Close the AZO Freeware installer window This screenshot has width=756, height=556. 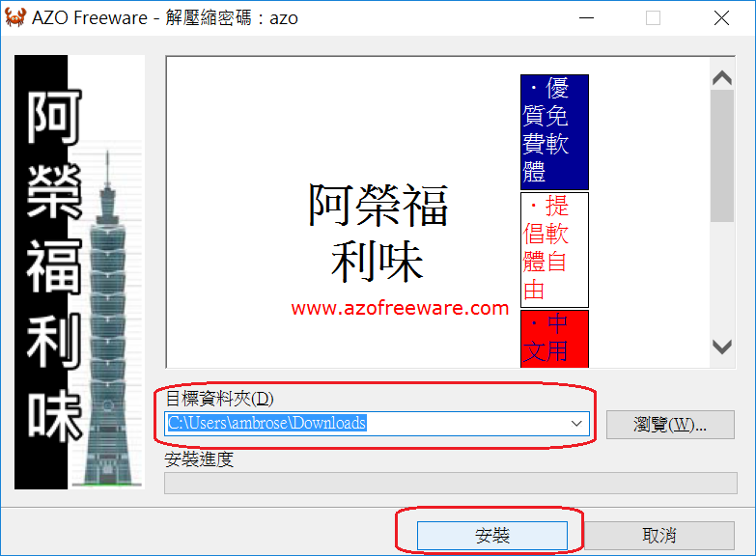point(721,17)
